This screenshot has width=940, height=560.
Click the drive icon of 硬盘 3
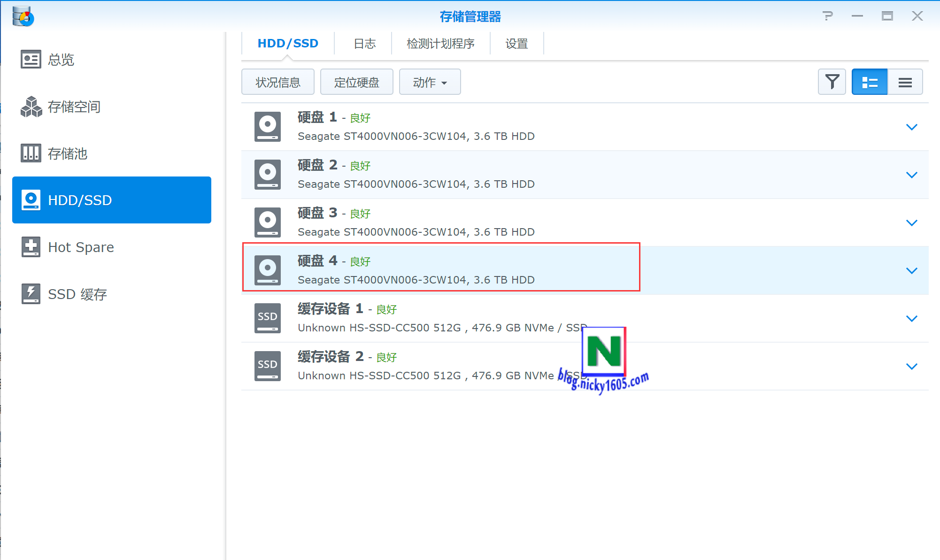(x=268, y=222)
